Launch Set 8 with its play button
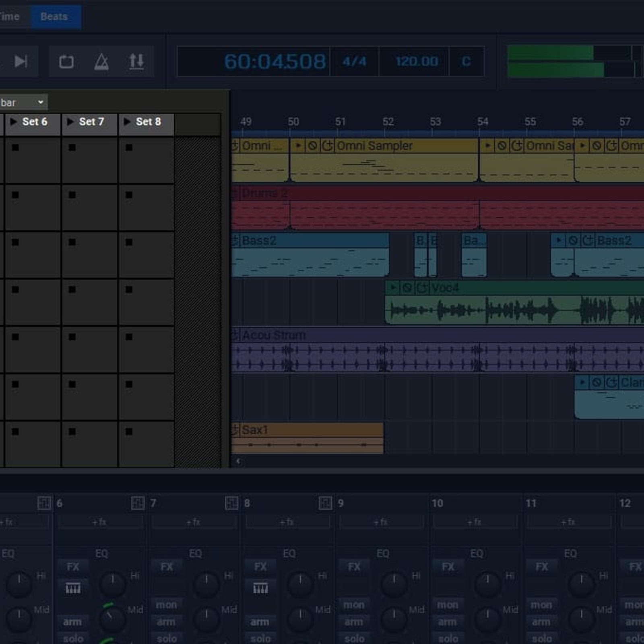The image size is (644, 644). (127, 122)
